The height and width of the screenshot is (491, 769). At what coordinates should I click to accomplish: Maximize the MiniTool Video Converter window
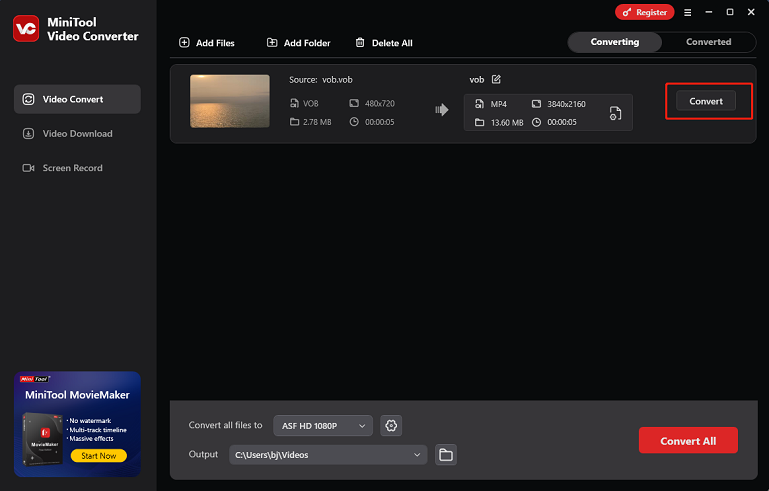pyautogui.click(x=730, y=12)
